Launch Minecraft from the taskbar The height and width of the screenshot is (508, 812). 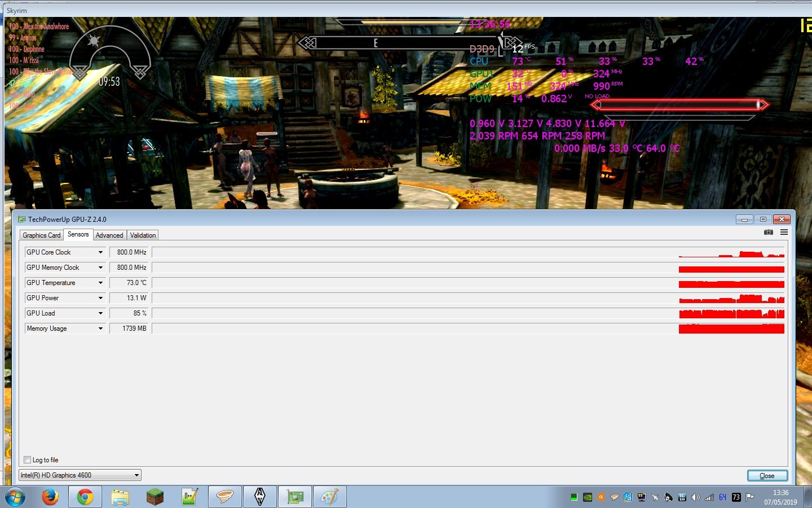(155, 497)
